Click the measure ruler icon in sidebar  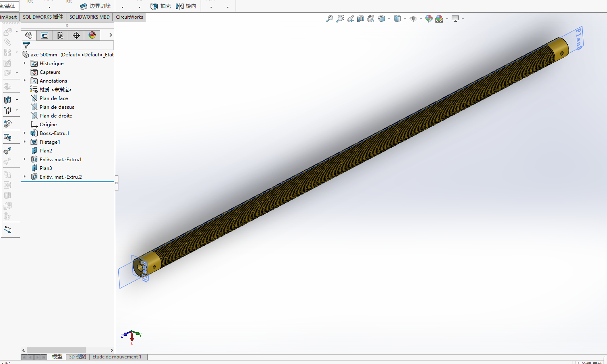8,230
